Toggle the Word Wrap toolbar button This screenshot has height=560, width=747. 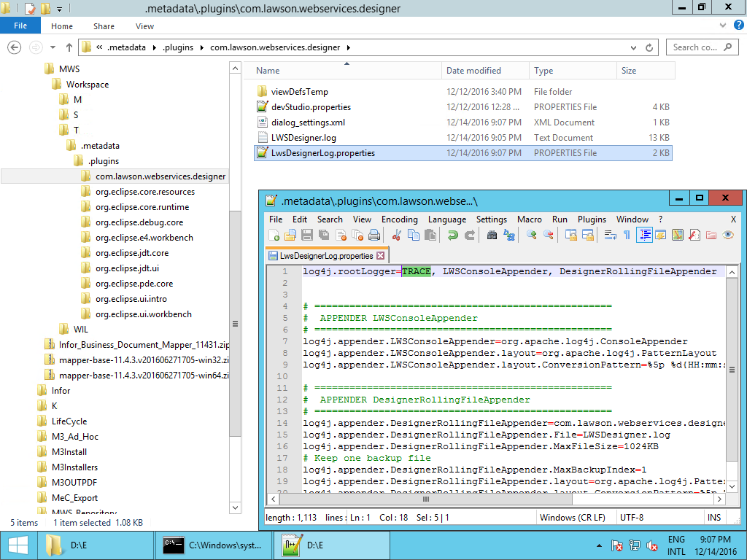pos(610,235)
